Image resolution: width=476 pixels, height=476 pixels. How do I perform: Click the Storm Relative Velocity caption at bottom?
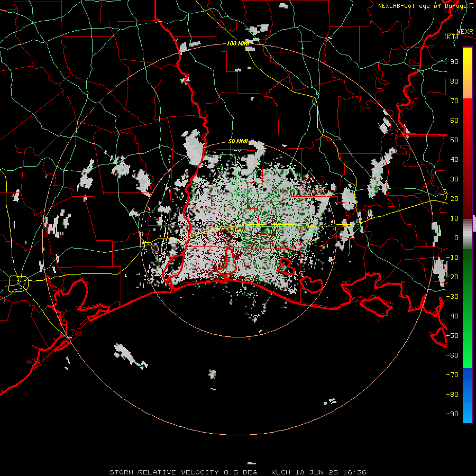pyautogui.click(x=238, y=472)
